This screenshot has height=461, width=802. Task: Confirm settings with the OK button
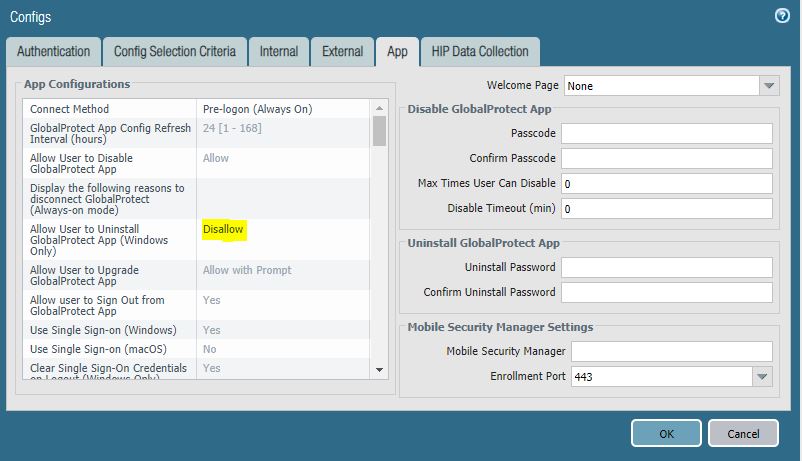(x=666, y=433)
